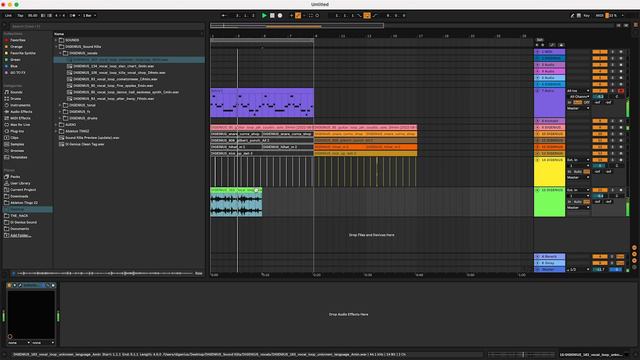Viewport: 640px width, 360px height.
Task: Open the Drums category
Action: click(x=16, y=99)
